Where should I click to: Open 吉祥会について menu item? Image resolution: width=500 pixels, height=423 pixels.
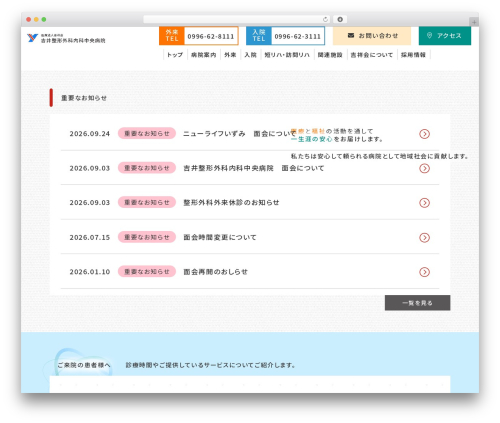click(x=372, y=55)
